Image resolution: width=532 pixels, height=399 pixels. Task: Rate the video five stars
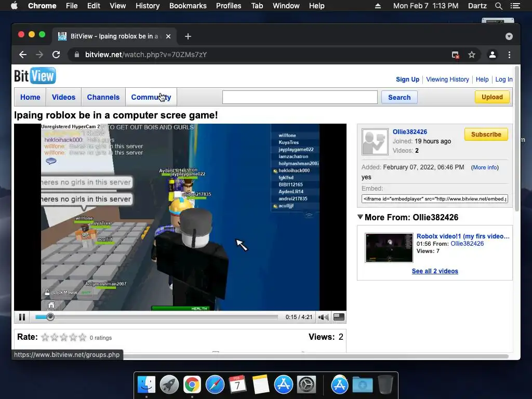(x=83, y=337)
